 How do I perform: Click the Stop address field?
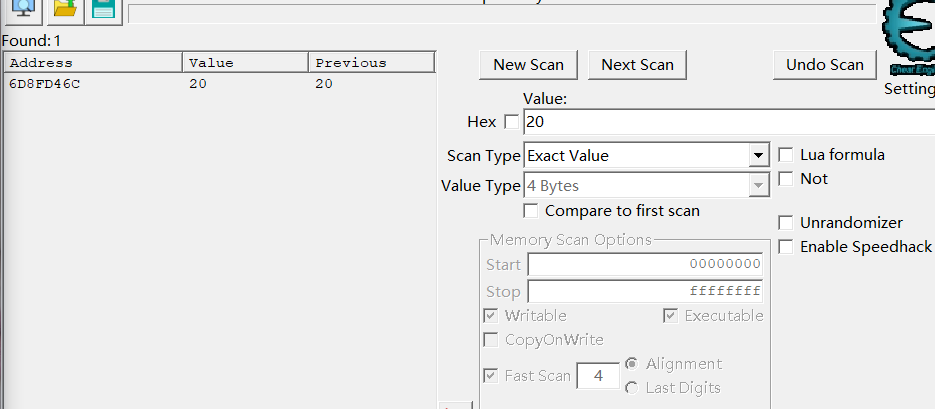click(x=645, y=292)
